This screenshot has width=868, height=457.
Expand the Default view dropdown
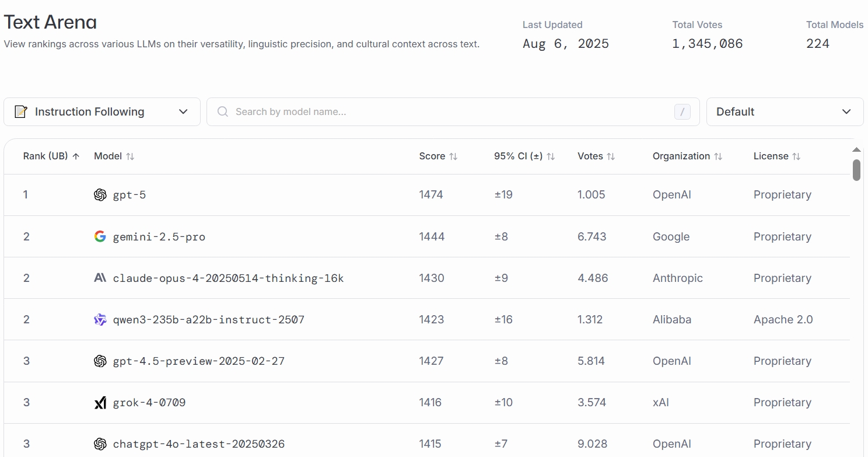click(785, 111)
